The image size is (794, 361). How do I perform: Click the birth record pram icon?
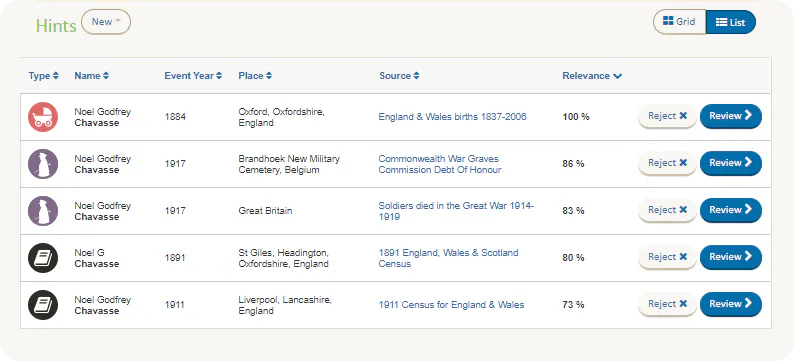point(43,117)
